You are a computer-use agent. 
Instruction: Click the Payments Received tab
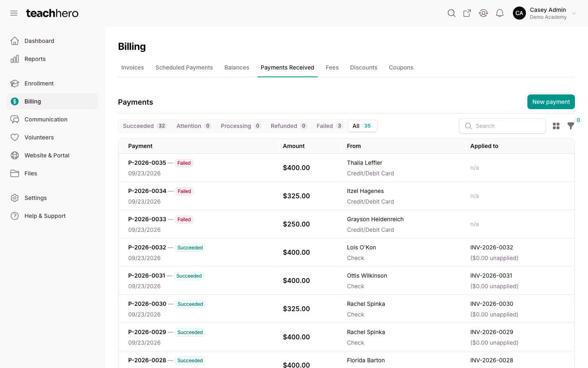(x=287, y=67)
